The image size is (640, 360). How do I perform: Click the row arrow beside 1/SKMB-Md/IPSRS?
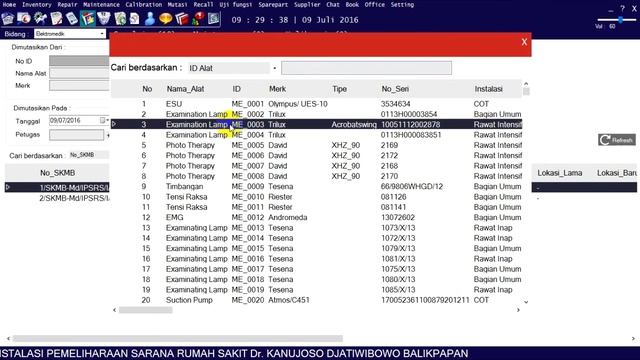(8, 187)
